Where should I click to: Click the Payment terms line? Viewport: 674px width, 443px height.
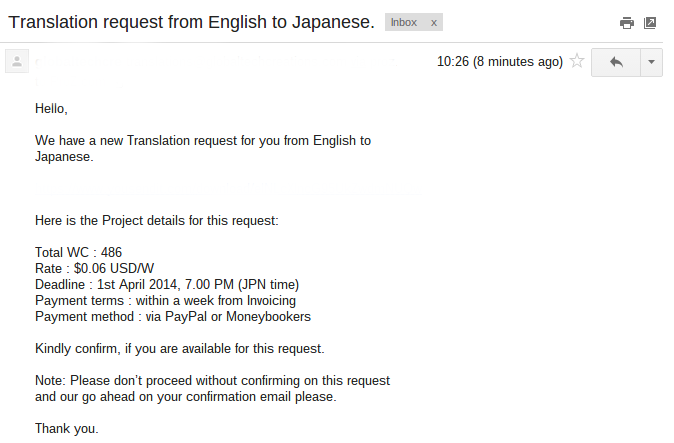click(x=165, y=300)
